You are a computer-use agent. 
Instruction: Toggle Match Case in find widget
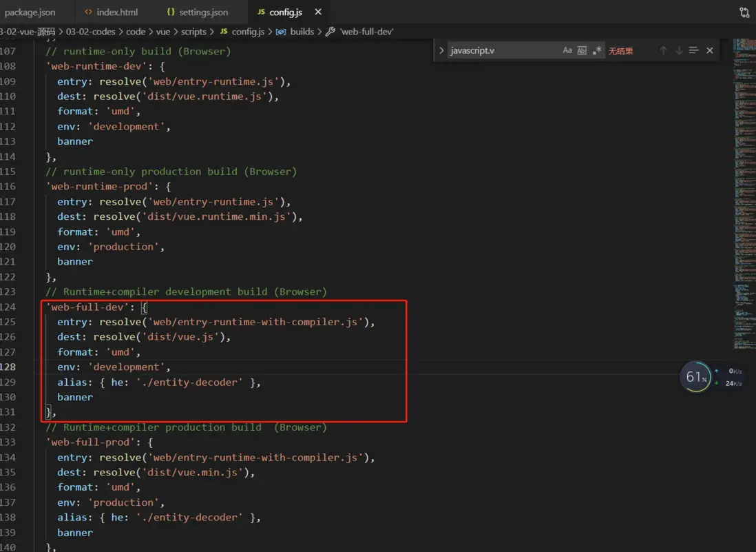click(567, 50)
